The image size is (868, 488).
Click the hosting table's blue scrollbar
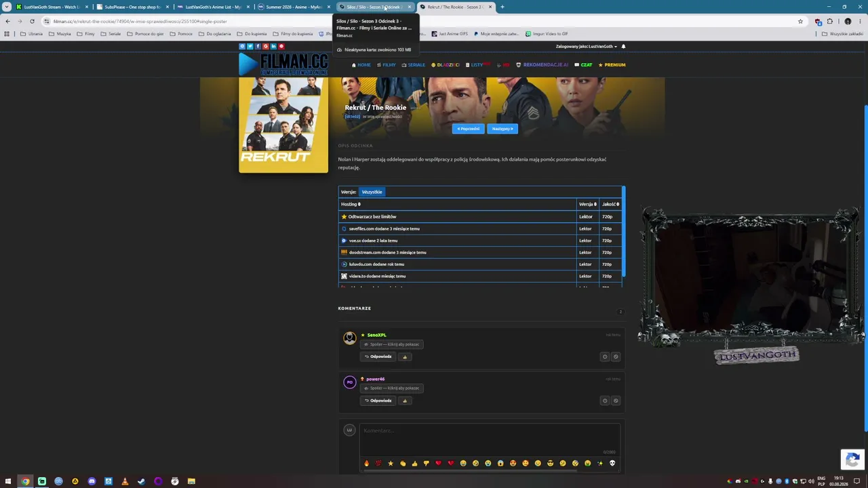[623, 231]
